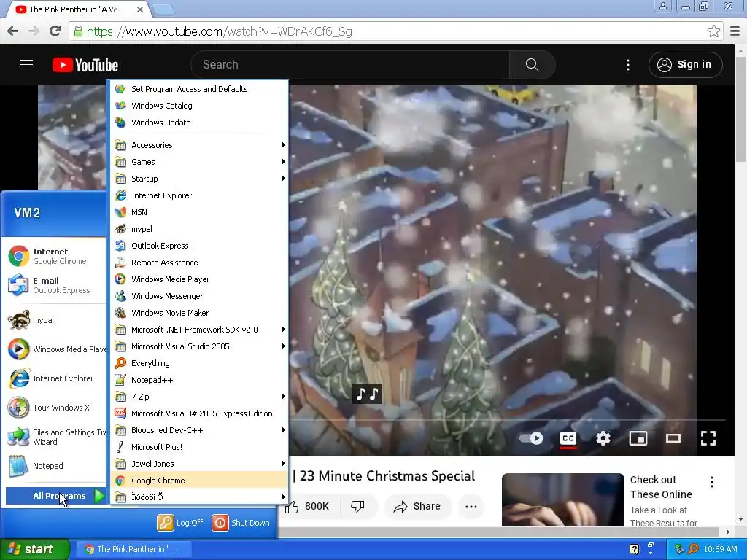
Task: Expand the 7-Zip submenu
Action: coord(199,397)
